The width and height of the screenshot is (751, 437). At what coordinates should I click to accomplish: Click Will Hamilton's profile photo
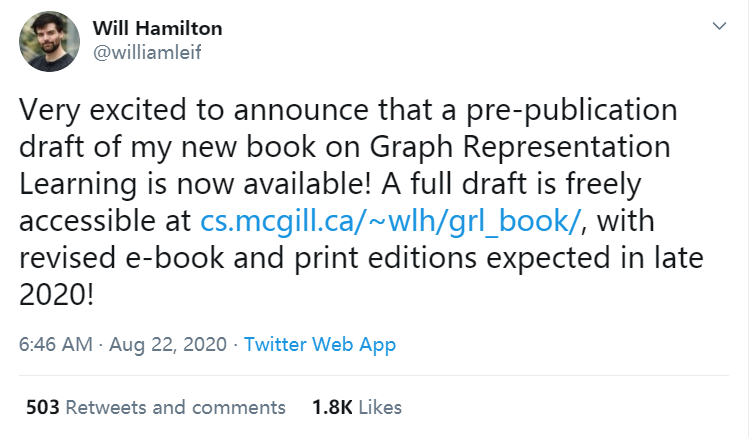click(49, 42)
